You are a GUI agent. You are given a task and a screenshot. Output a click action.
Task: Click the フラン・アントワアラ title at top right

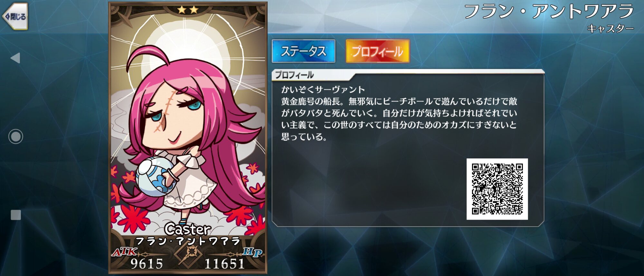coord(549,11)
